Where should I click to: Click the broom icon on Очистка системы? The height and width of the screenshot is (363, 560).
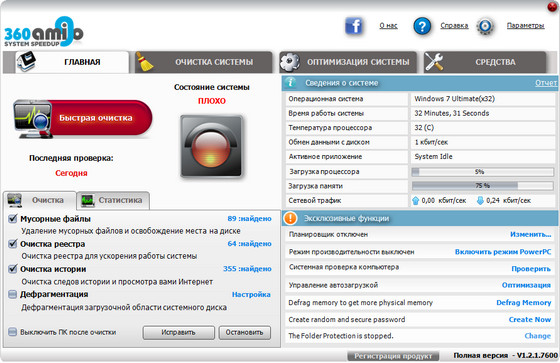pos(144,61)
